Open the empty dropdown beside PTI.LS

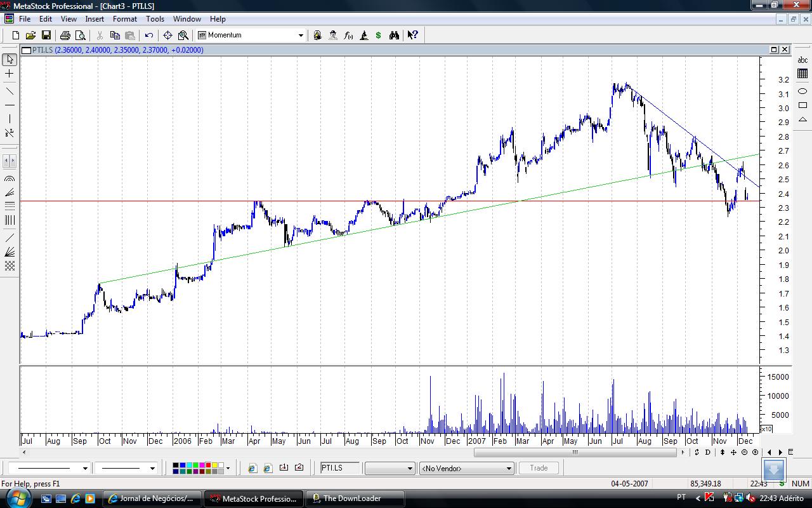coord(390,468)
